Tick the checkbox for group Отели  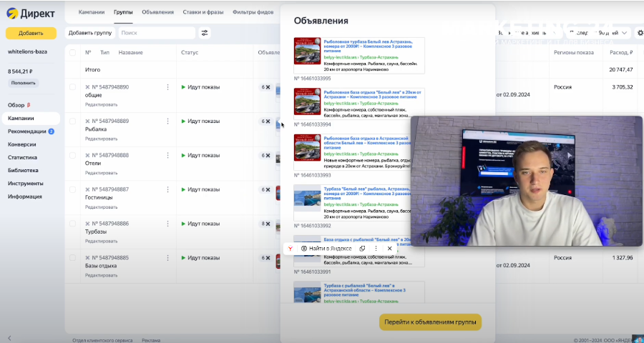point(72,155)
